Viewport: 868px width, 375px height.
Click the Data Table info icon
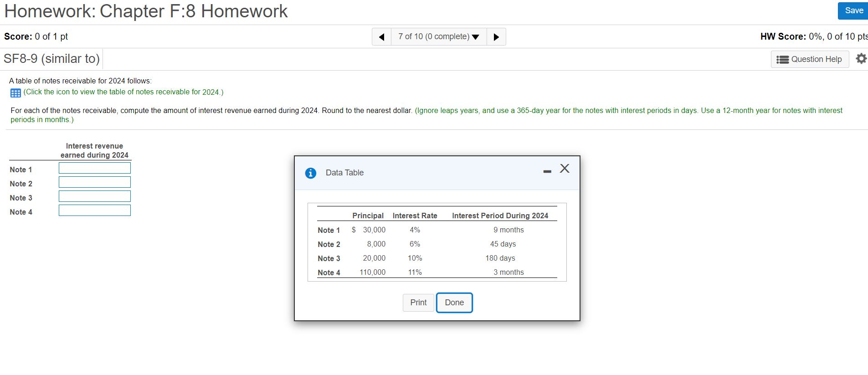(311, 173)
